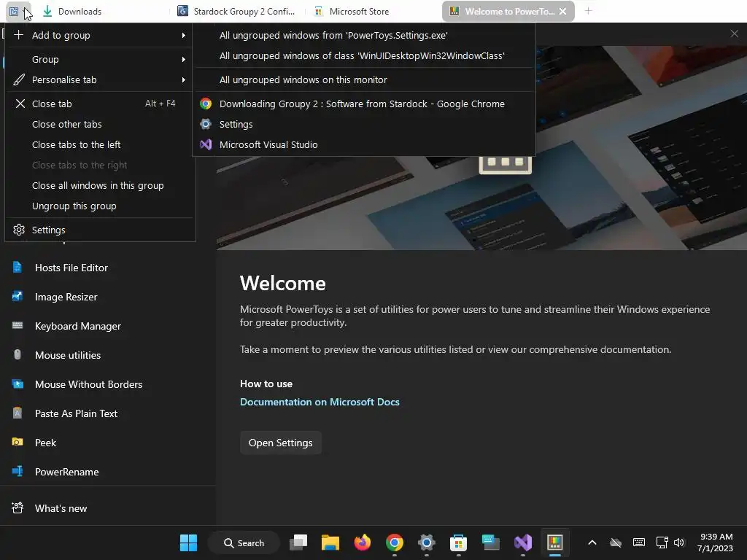747x560 pixels.
Task: Expand the Group submenu arrow
Action: 183,60
